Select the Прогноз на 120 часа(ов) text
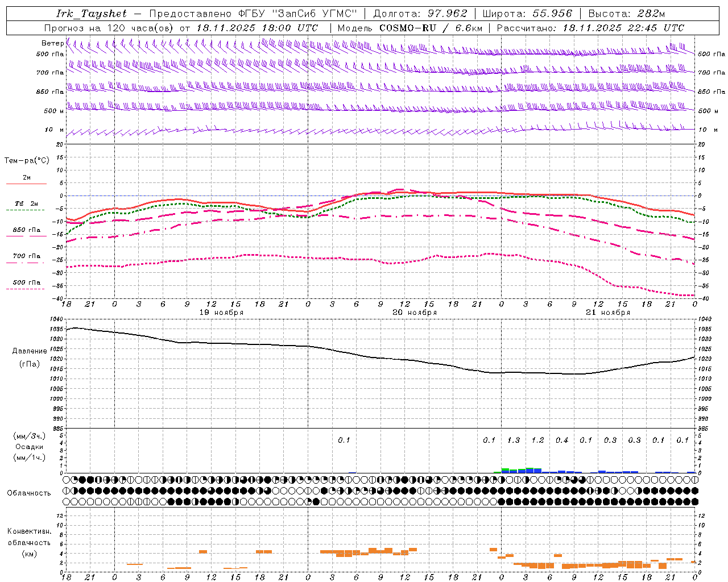The height and width of the screenshot is (582, 728). (109, 28)
